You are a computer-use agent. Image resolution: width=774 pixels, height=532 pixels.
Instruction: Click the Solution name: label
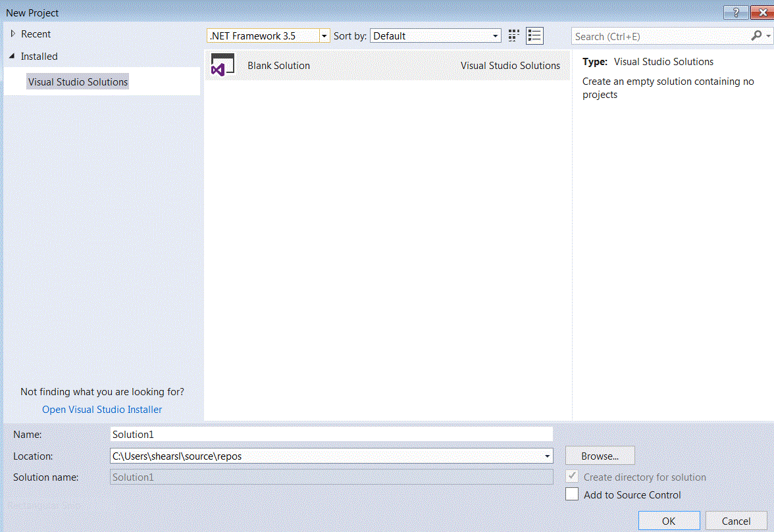point(46,477)
